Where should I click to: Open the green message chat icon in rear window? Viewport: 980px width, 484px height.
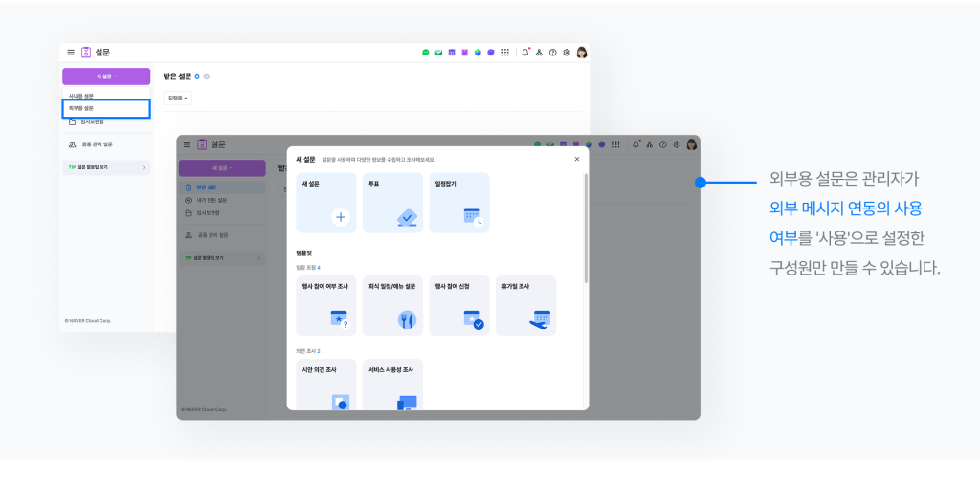click(x=426, y=53)
